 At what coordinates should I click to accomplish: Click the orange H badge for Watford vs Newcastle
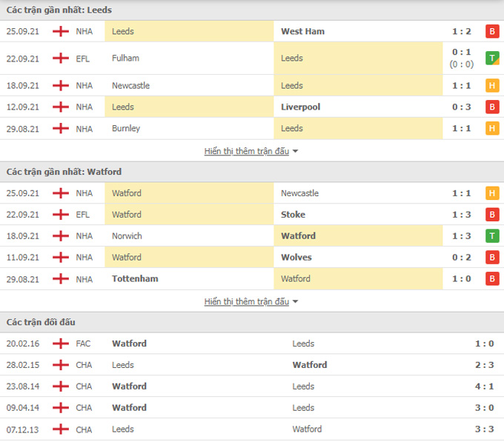click(x=492, y=193)
